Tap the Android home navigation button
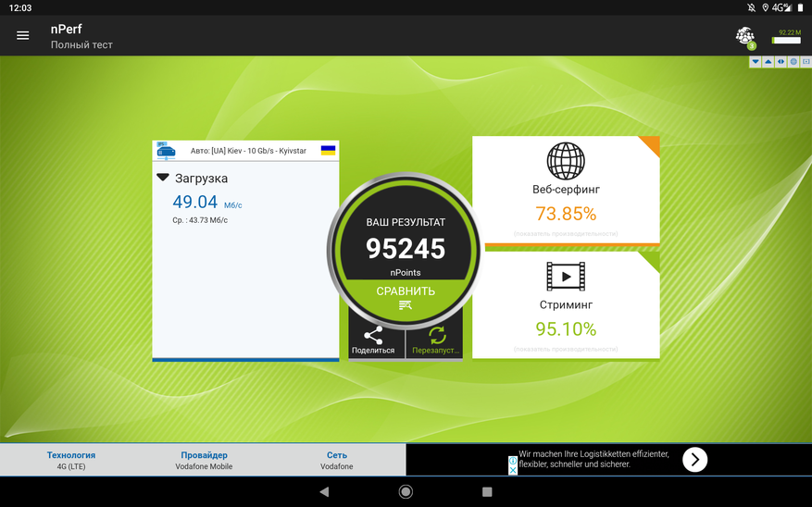This screenshot has width=812, height=507. tap(406, 491)
